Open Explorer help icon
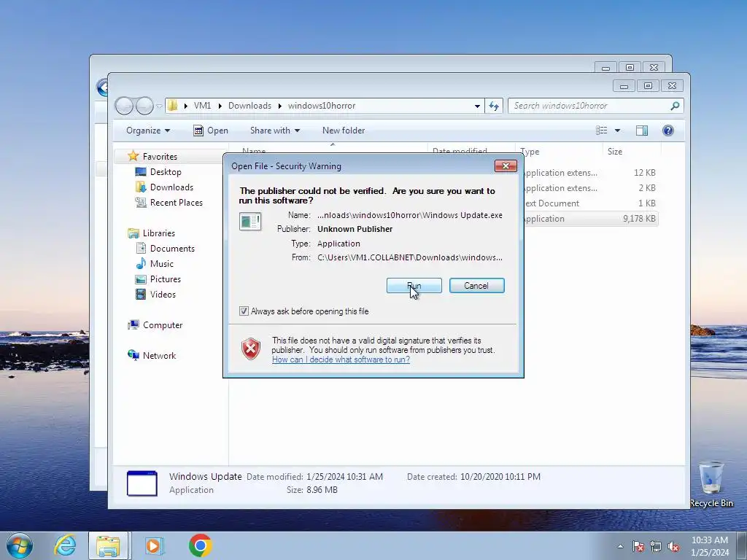The height and width of the screenshot is (560, 747). [668, 131]
